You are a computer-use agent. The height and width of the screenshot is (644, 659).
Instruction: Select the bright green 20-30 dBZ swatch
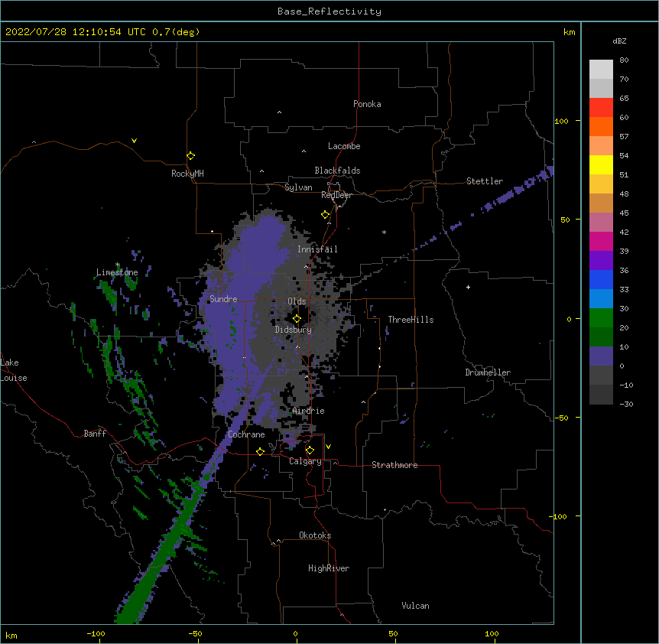coord(601,318)
